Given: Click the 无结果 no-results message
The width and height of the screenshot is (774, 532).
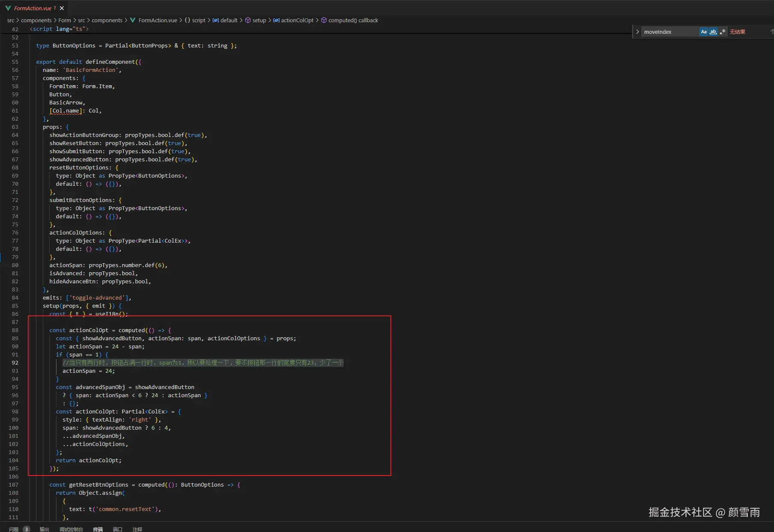Looking at the screenshot, I should 737,32.
